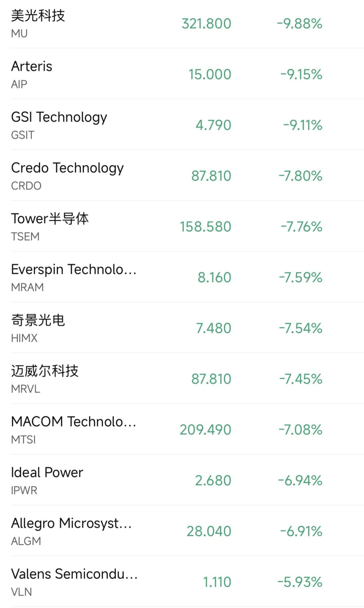The image size is (364, 608).
Task: Click the 158.580 price value
Action: click(x=205, y=227)
